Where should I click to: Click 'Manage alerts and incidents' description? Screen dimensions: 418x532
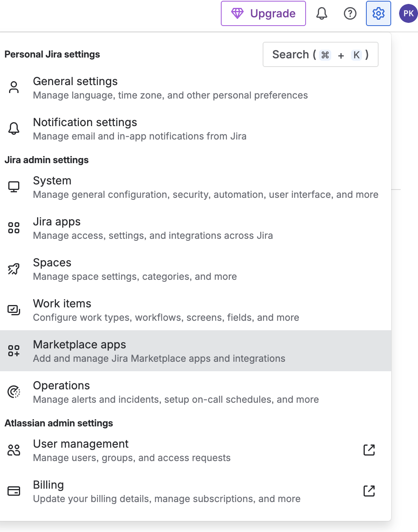176,400
